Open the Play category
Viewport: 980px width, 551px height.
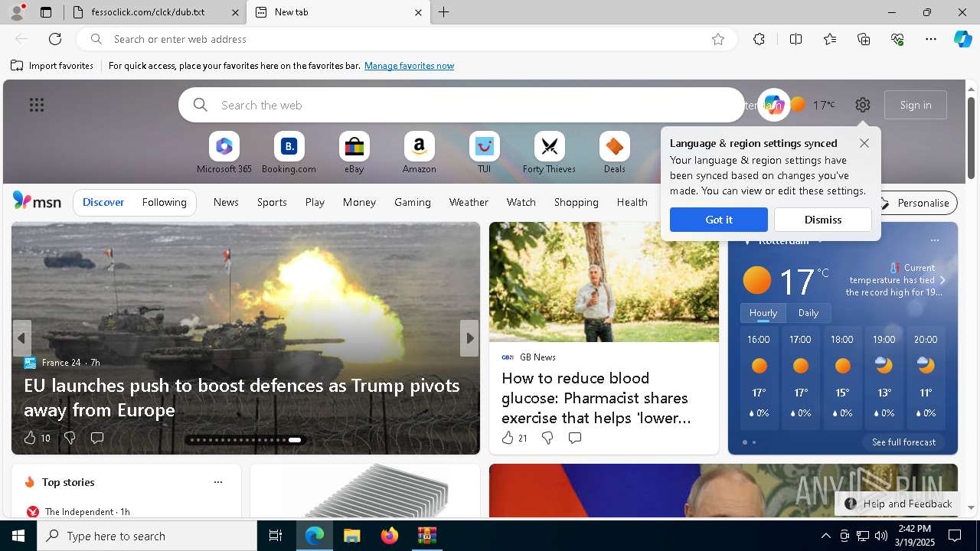(315, 202)
